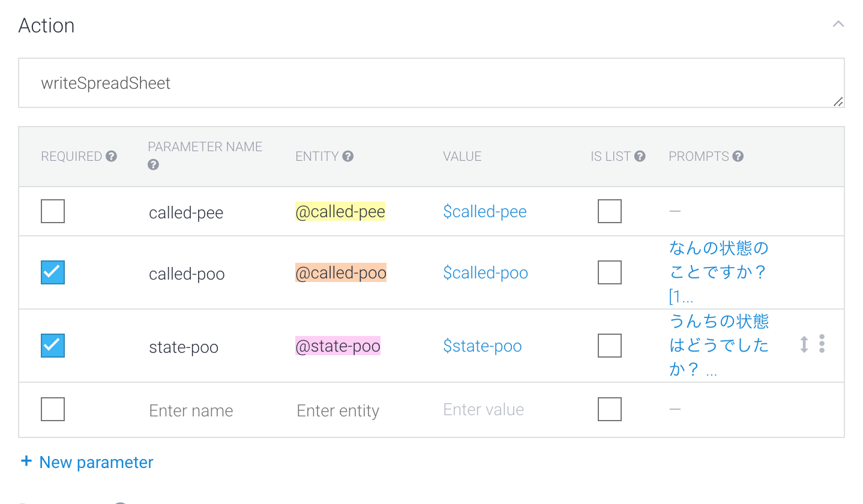This screenshot has height=504, width=863.
Task: Click New parameter link
Action: pos(96,462)
